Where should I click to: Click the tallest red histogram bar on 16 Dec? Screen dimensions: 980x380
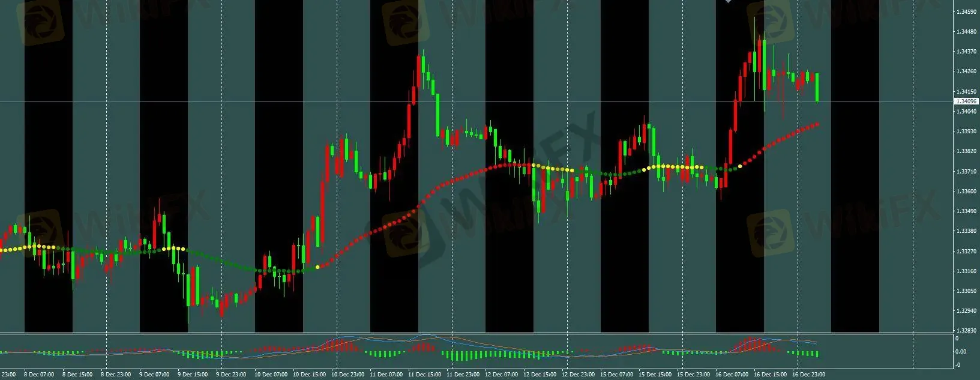click(x=749, y=344)
